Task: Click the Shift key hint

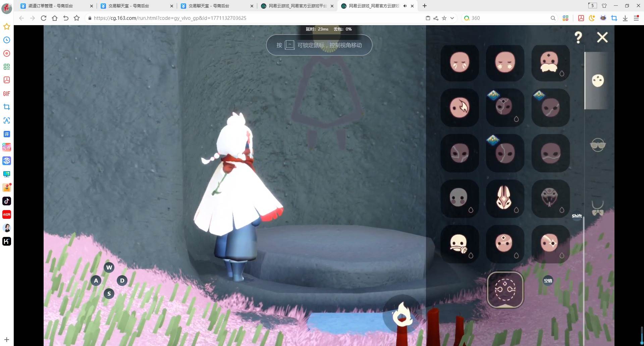Action: coord(577,216)
